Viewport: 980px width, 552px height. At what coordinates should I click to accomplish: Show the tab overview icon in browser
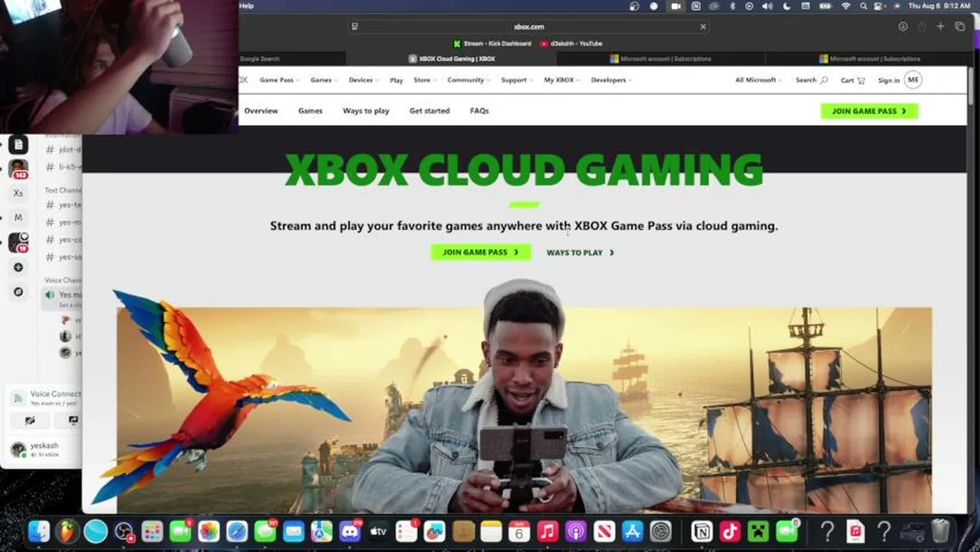959,27
